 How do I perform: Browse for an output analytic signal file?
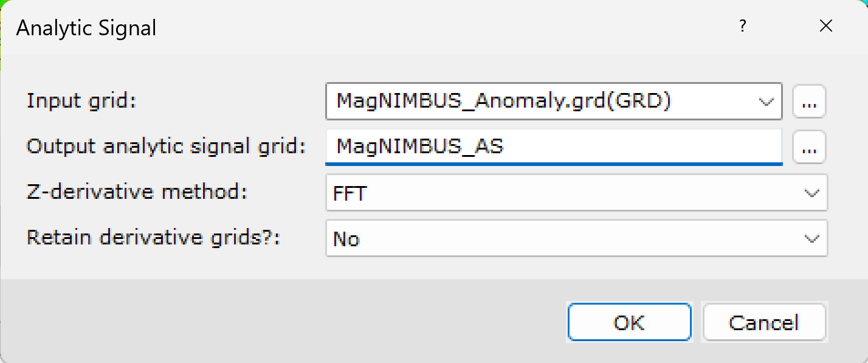pos(809,147)
